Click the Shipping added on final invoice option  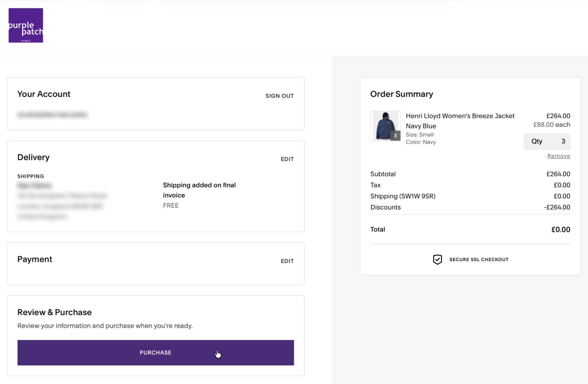click(199, 190)
